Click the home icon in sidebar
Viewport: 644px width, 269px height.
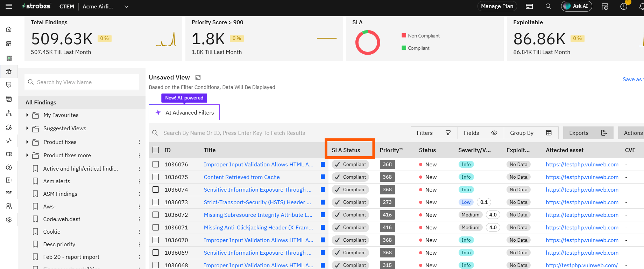(x=9, y=29)
